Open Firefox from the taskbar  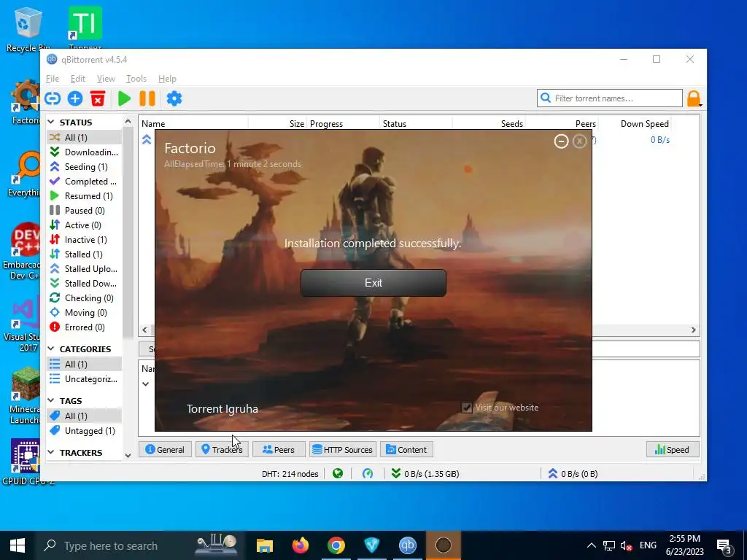point(300,545)
